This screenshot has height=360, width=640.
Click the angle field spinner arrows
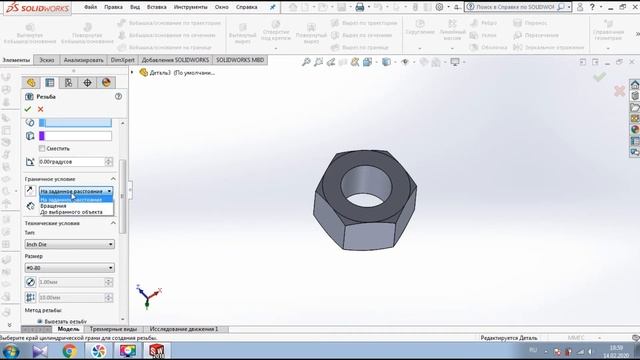coord(109,162)
